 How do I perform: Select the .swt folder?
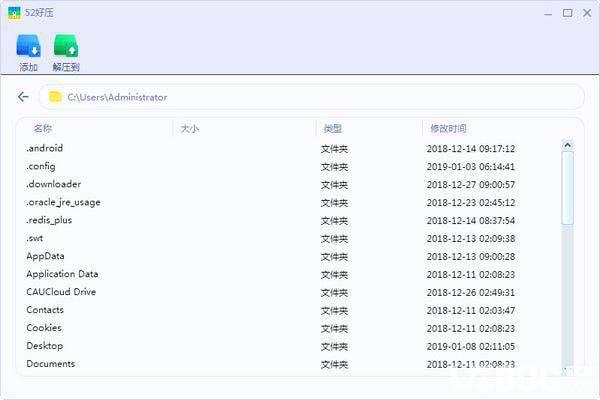pyautogui.click(x=34, y=238)
